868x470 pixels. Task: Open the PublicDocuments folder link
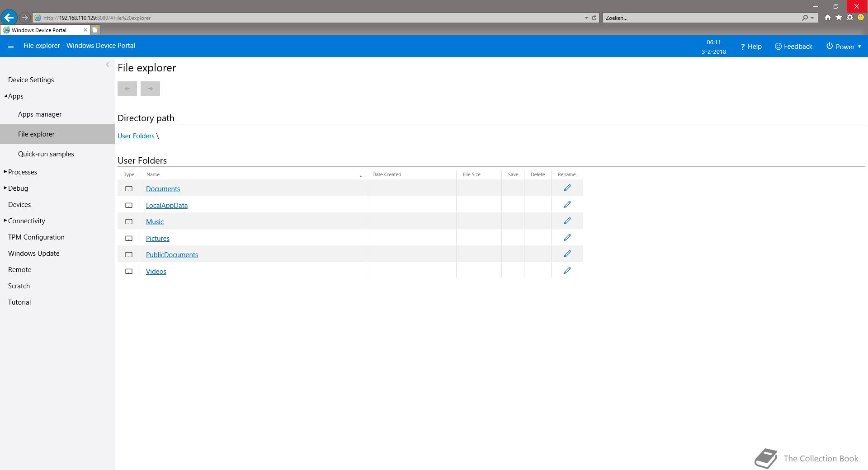[172, 255]
